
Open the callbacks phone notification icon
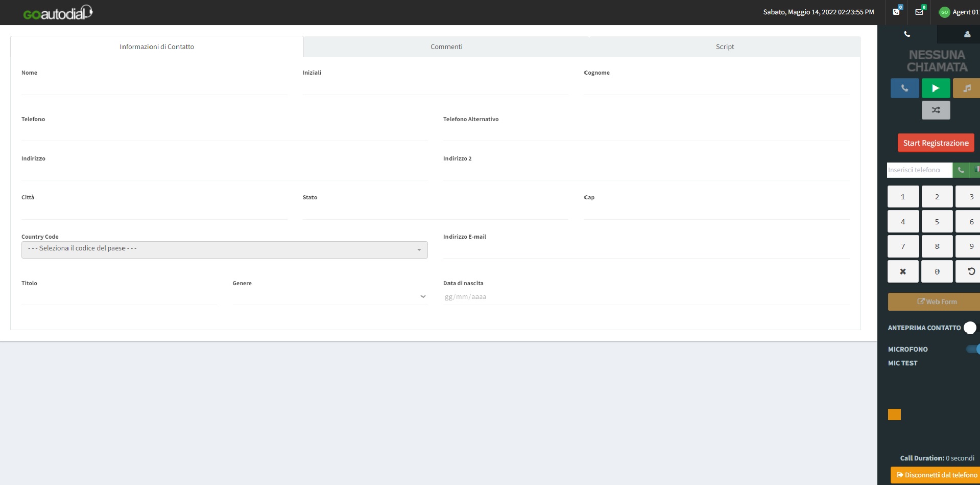point(896,12)
